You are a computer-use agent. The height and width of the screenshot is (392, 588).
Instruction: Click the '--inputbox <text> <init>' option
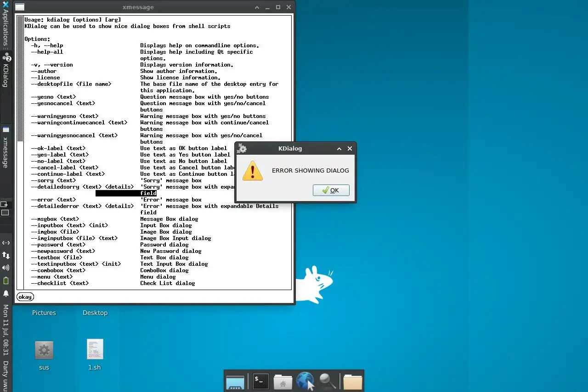coord(69,225)
